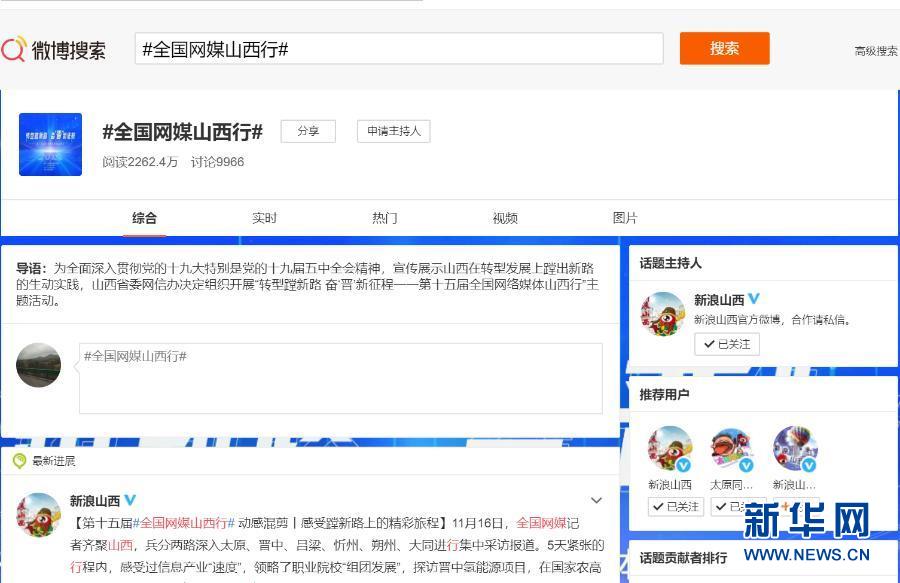Click the 申请主持人 button
The image size is (900, 583).
(393, 131)
